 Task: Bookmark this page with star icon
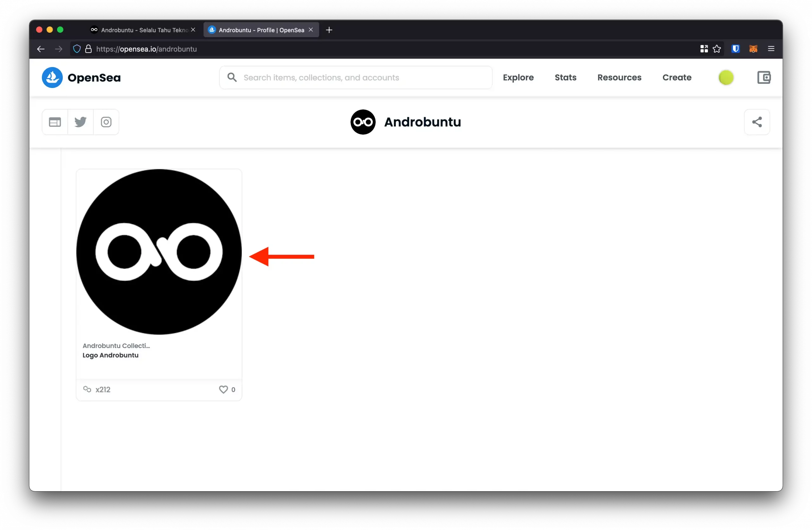pyautogui.click(x=717, y=49)
